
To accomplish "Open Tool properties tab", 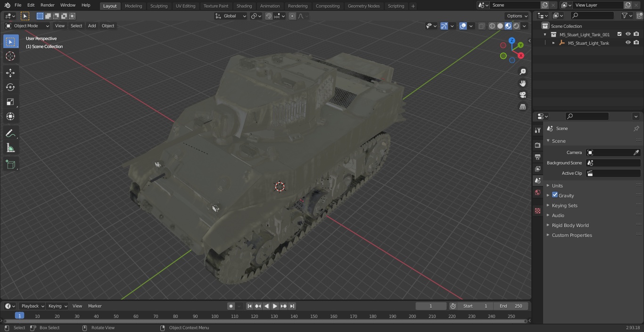I will point(537,130).
